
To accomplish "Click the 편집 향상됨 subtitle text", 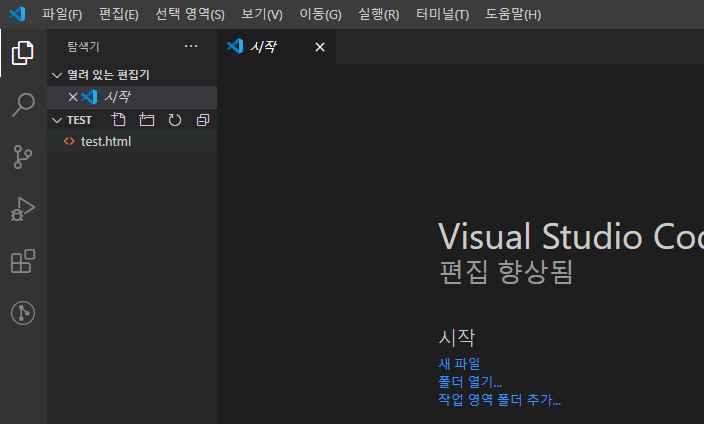I will (506, 272).
